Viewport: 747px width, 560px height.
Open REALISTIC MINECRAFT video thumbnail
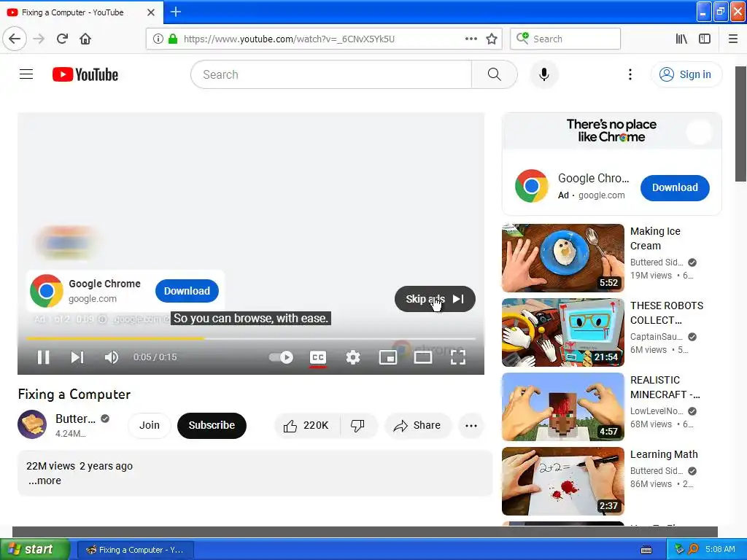coord(562,407)
